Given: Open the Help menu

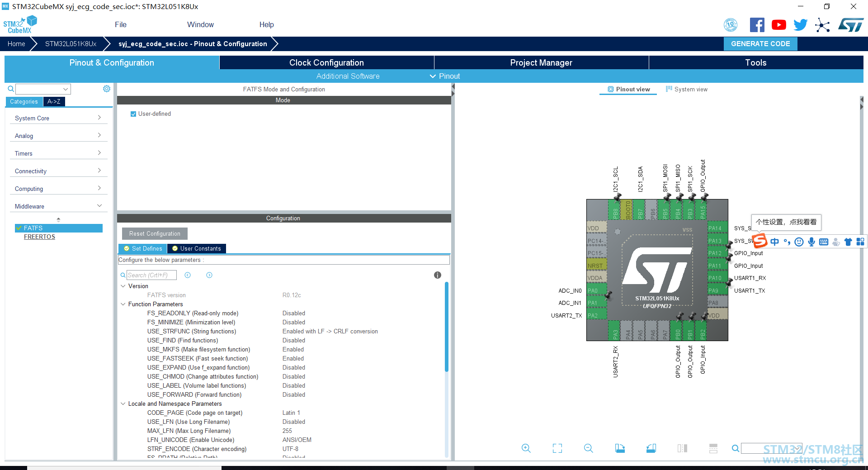Looking at the screenshot, I should click(266, 25).
